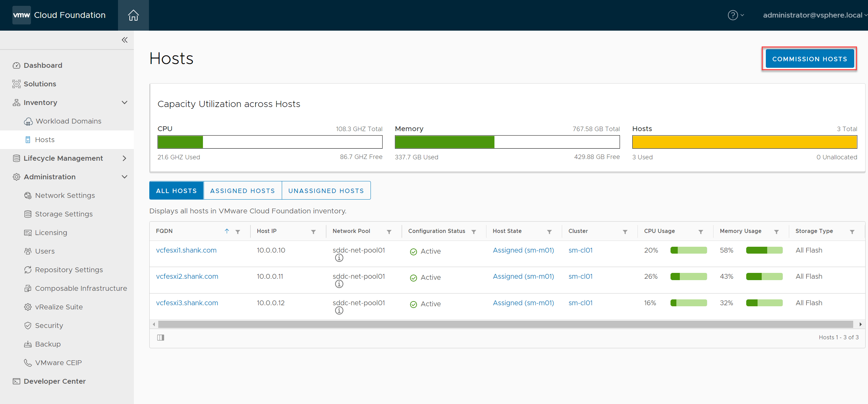This screenshot has height=404, width=868.
Task: Filter the Network Pool column
Action: click(x=389, y=232)
